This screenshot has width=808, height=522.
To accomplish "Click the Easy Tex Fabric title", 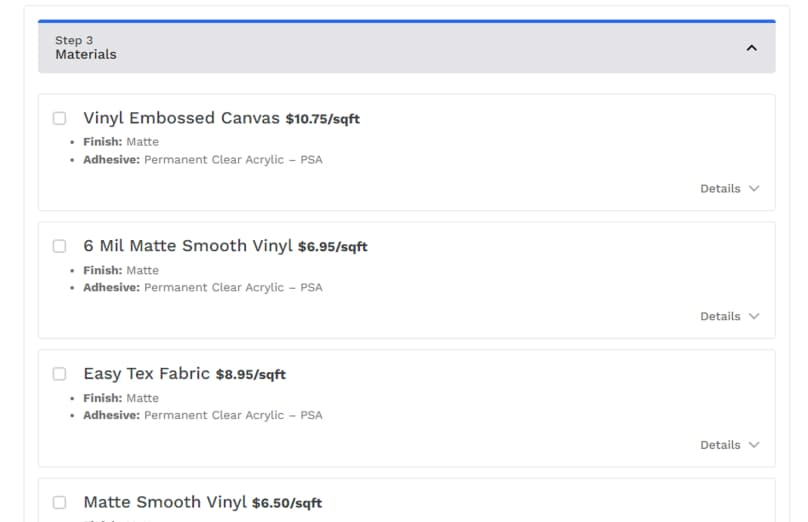I will click(146, 374).
